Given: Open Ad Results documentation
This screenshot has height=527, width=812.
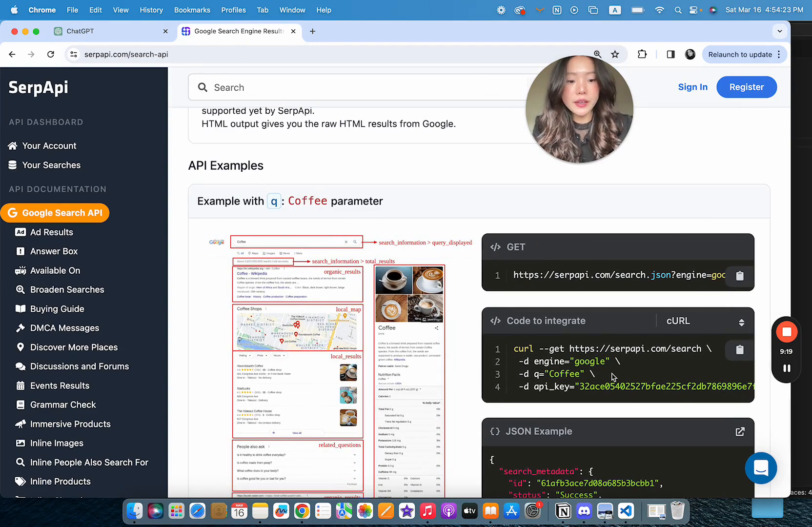Looking at the screenshot, I should [x=44, y=232].
